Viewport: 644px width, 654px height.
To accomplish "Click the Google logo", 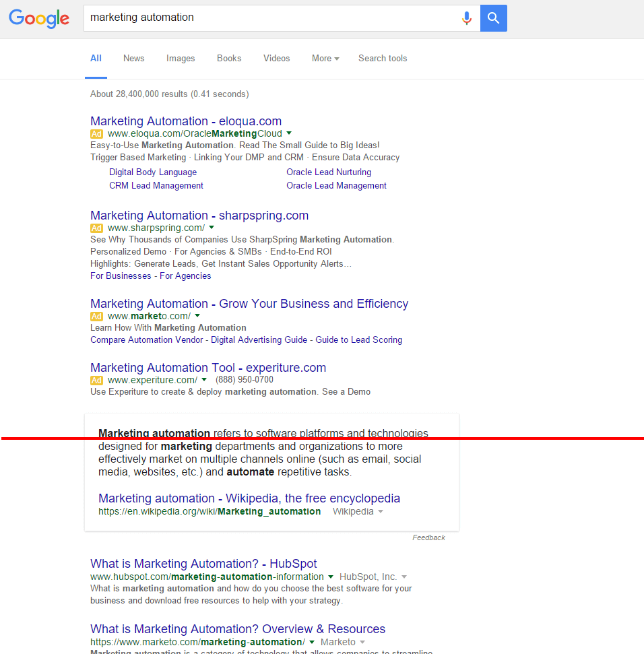I will (39, 18).
